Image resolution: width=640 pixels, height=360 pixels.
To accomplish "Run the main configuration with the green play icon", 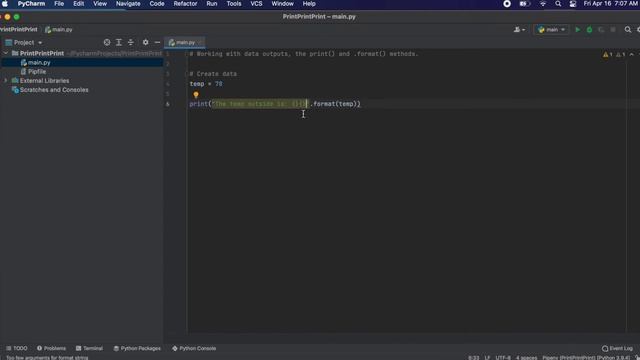I will [578, 30].
